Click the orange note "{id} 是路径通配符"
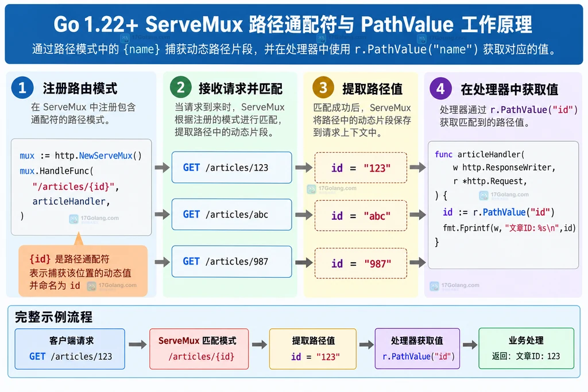The image size is (588, 392). pyautogui.click(x=69, y=259)
